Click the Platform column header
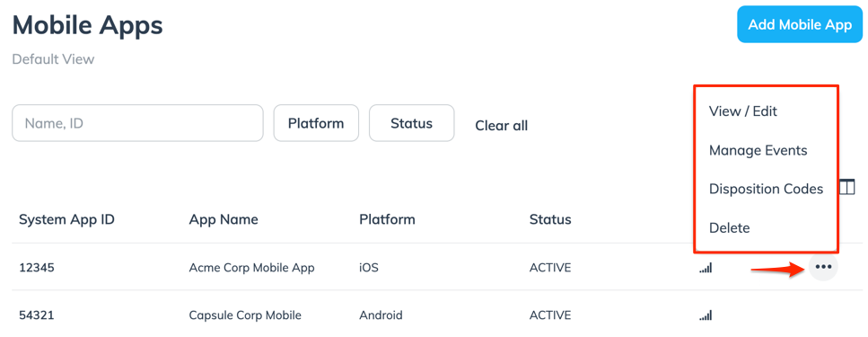Image resolution: width=868 pixels, height=337 pixels. point(387,219)
